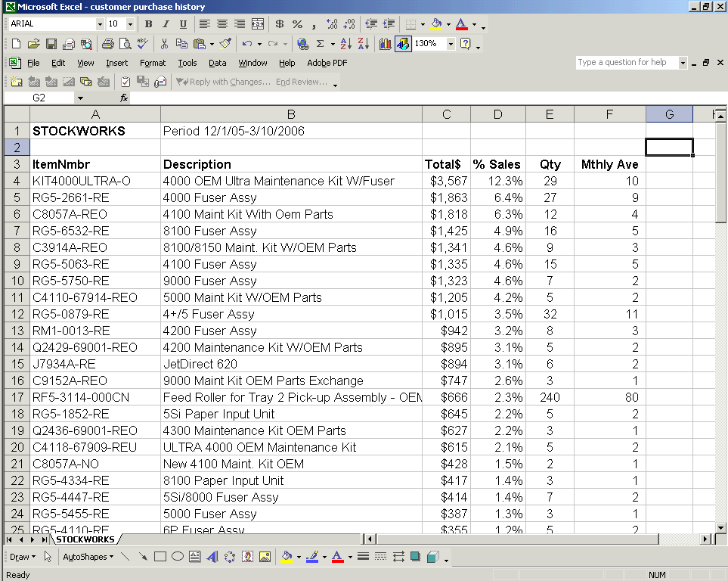The image size is (728, 581).
Task: Decrease indent of cell
Action: click(x=371, y=24)
